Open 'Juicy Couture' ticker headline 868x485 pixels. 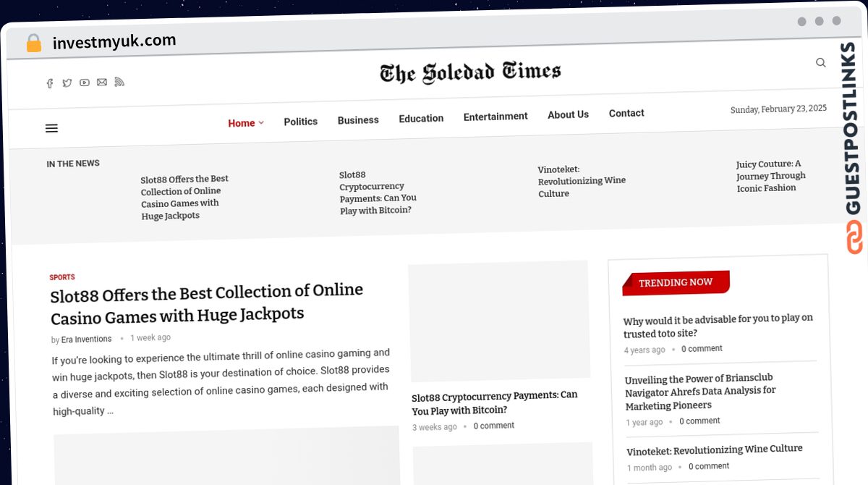point(771,176)
